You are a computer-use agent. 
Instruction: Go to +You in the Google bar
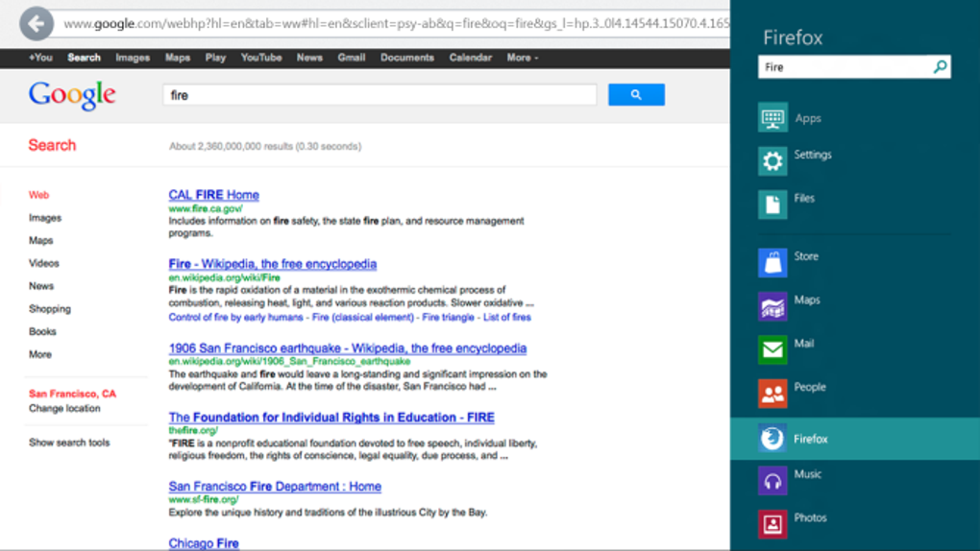(40, 58)
